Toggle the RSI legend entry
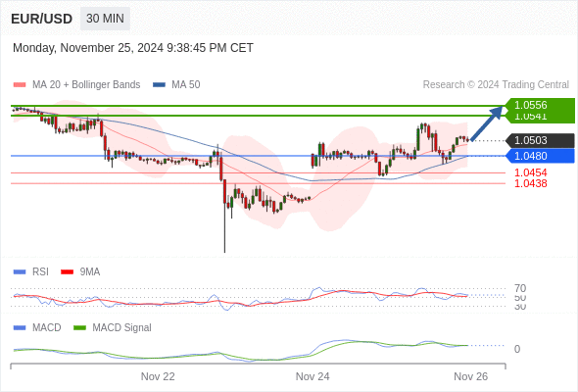This screenshot has width=578, height=392. (31, 271)
